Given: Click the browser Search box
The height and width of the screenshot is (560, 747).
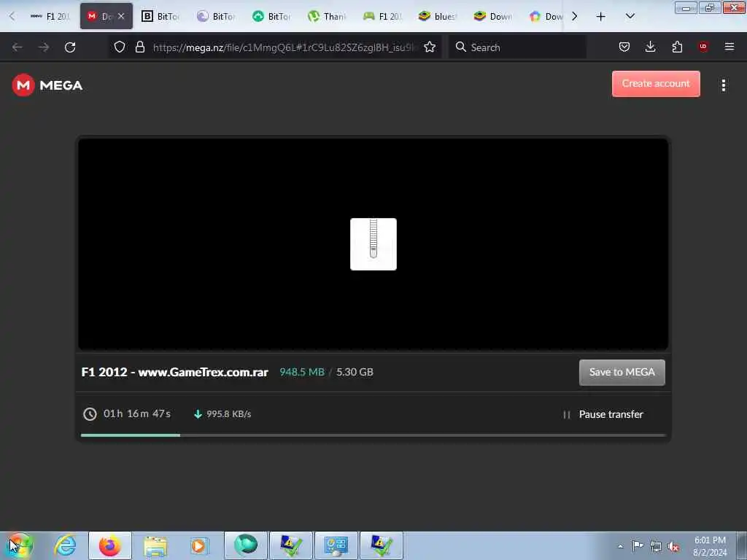Looking at the screenshot, I should tap(517, 47).
